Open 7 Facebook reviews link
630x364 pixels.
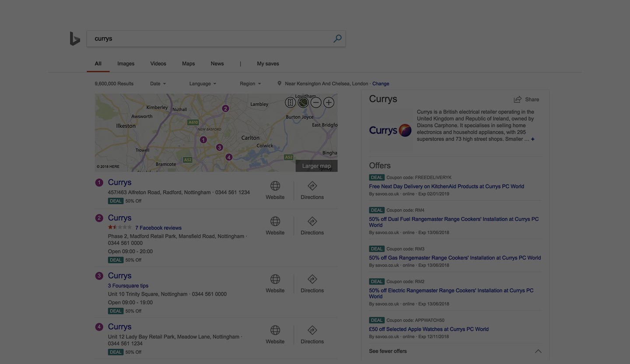158,228
